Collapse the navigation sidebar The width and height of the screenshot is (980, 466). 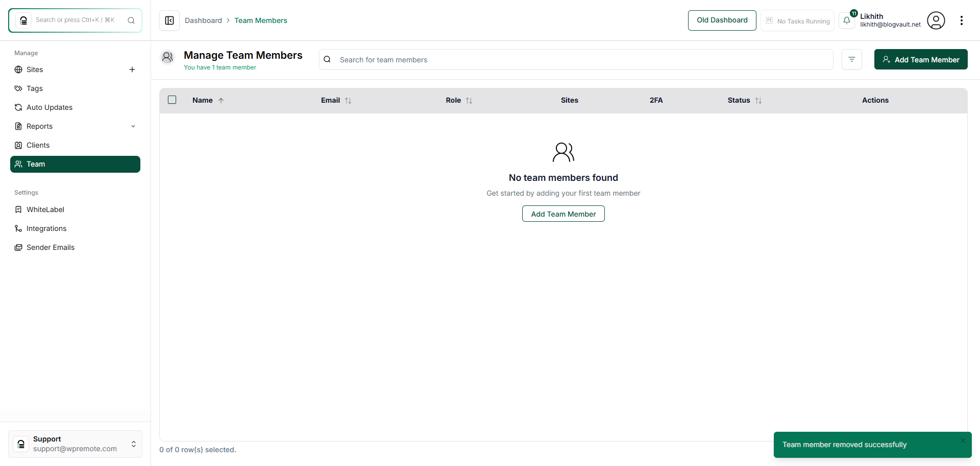point(169,20)
